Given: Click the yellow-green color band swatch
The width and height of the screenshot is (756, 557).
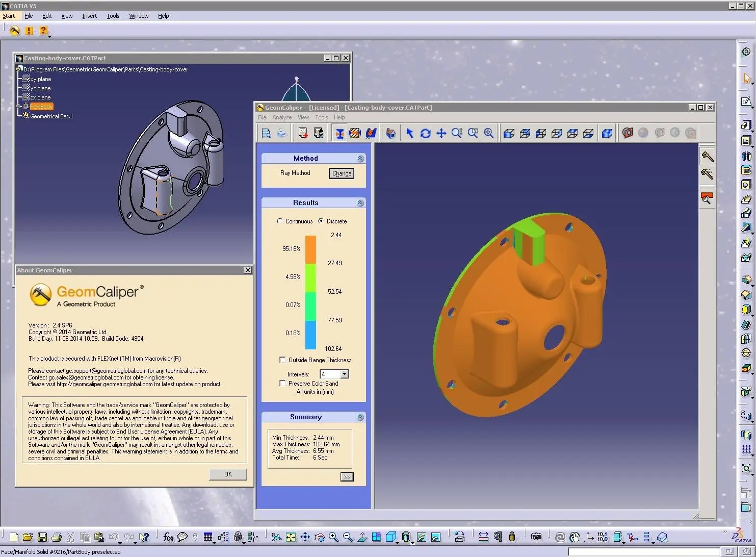Looking at the screenshot, I should coord(310,277).
